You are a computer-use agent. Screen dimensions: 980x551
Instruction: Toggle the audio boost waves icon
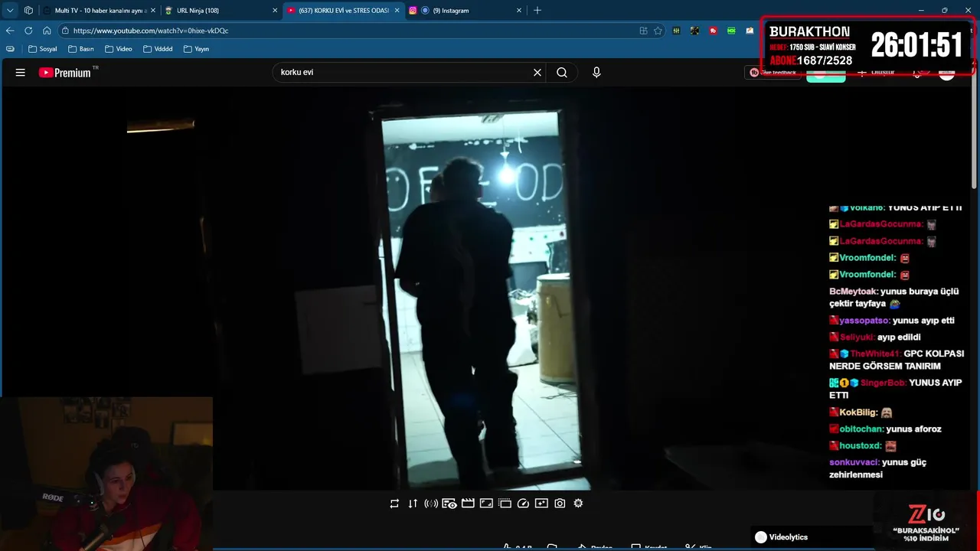point(431,504)
